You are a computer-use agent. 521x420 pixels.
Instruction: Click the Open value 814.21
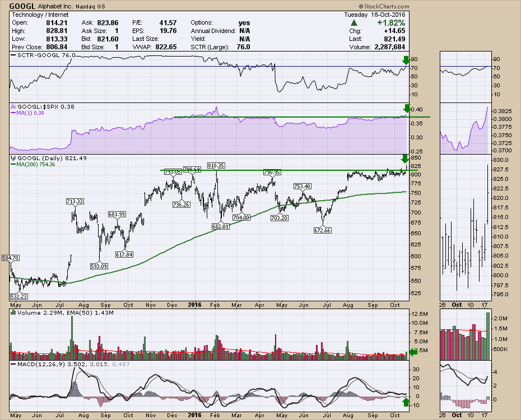pyautogui.click(x=57, y=22)
